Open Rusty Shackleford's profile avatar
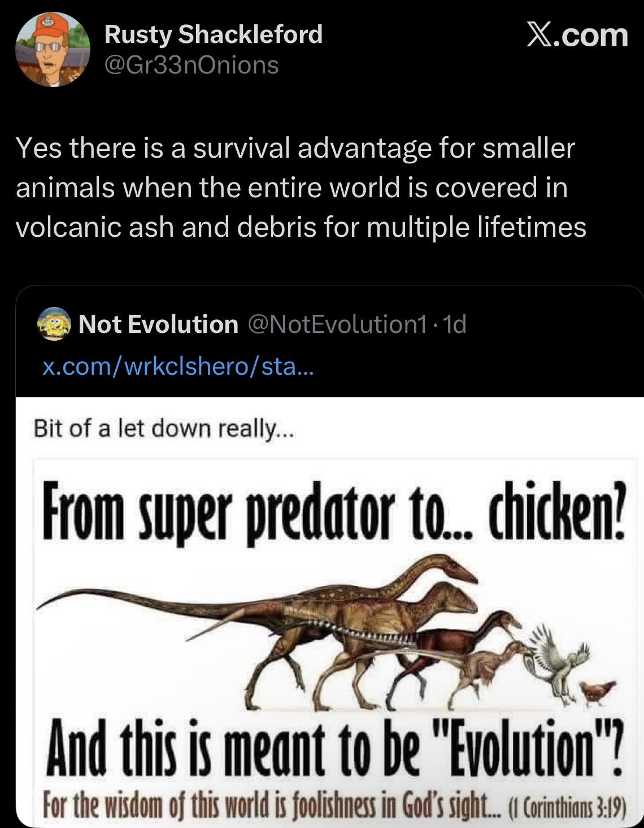 tap(53, 50)
